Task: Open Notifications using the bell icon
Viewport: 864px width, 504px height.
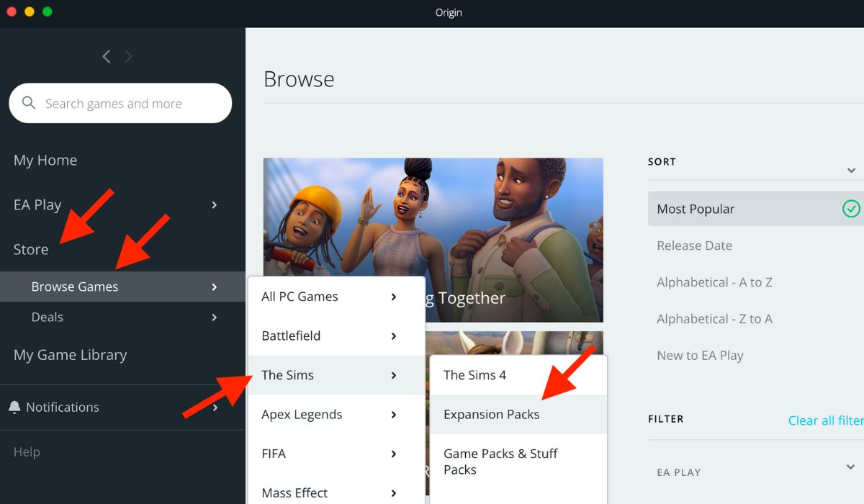Action: [x=14, y=407]
